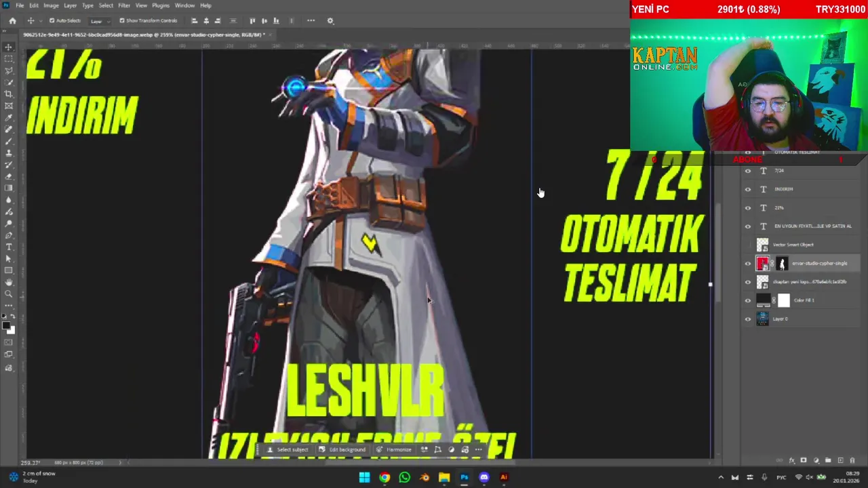Click the Layer 0 thumbnail
Viewport: 868px width, 488px height.
(763, 319)
